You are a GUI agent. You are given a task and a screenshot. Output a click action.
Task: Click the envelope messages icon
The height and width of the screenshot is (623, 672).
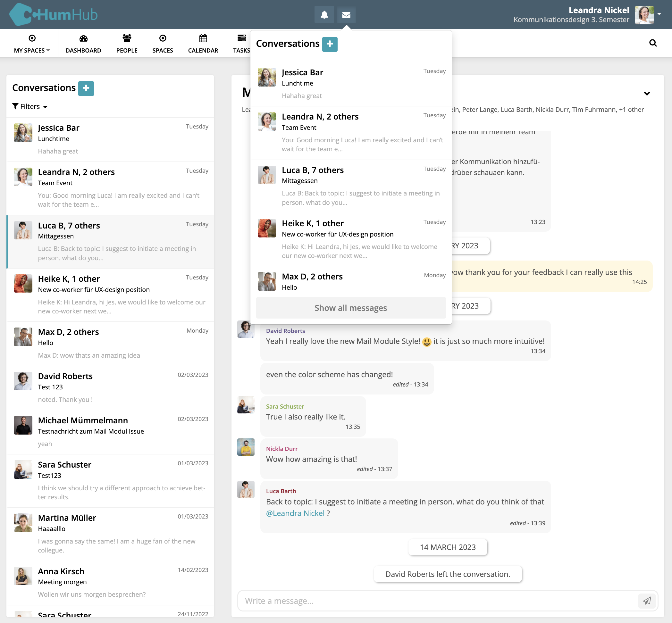click(346, 15)
